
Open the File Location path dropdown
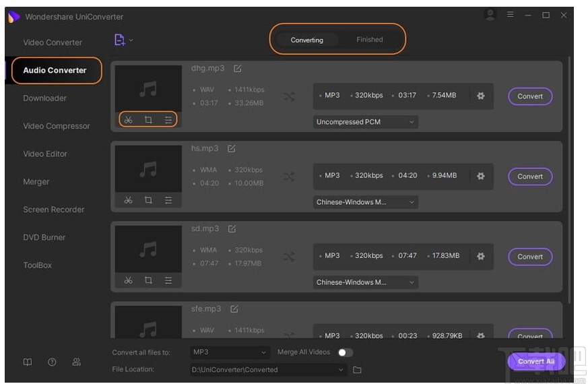click(268, 370)
